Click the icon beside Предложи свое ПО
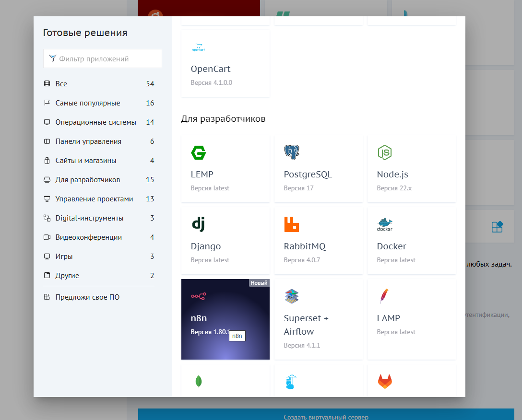The image size is (522, 420). 47,297
